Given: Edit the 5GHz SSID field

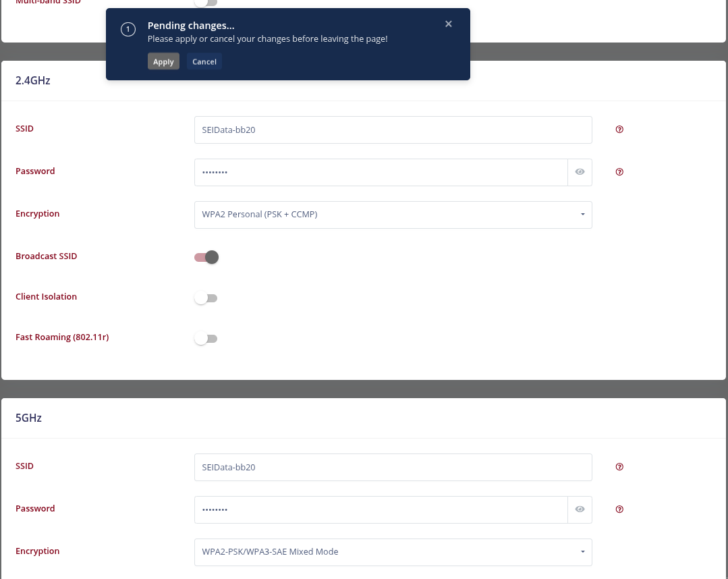Looking at the screenshot, I should click(393, 467).
